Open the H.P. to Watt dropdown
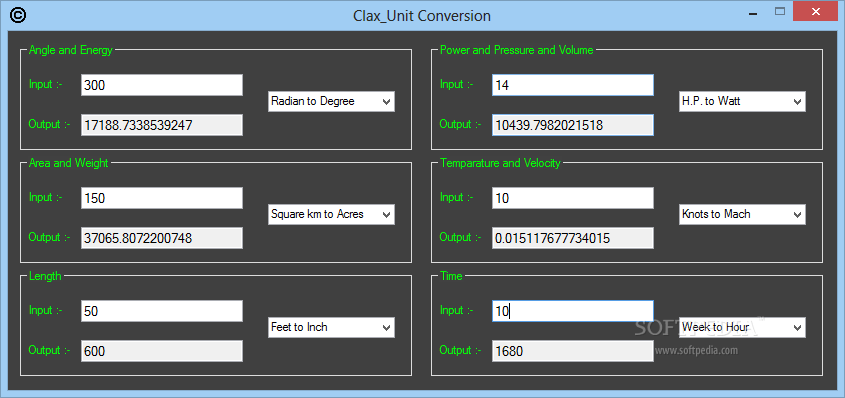The height and width of the screenshot is (398, 845). [742, 101]
